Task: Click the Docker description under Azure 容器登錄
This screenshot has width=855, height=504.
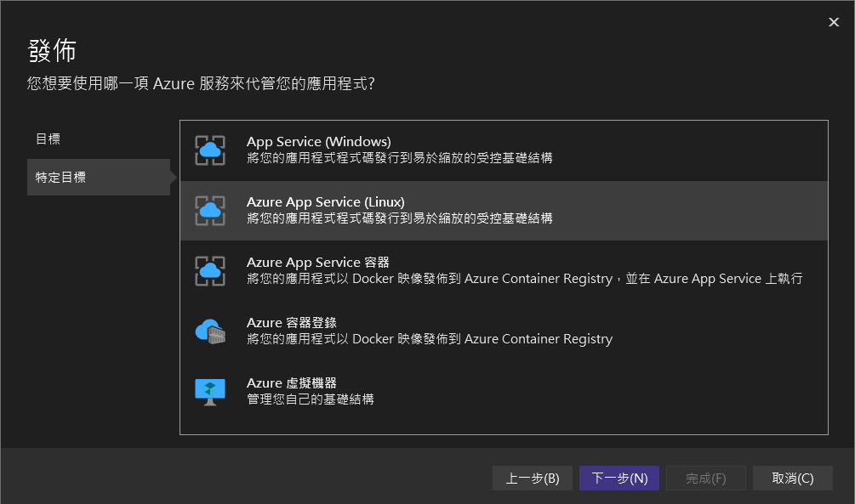Action: click(429, 339)
